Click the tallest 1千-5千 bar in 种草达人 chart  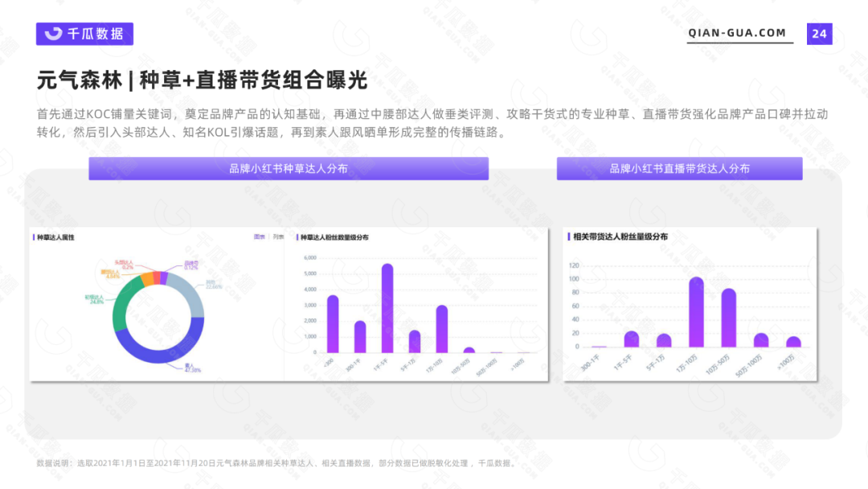pos(387,309)
